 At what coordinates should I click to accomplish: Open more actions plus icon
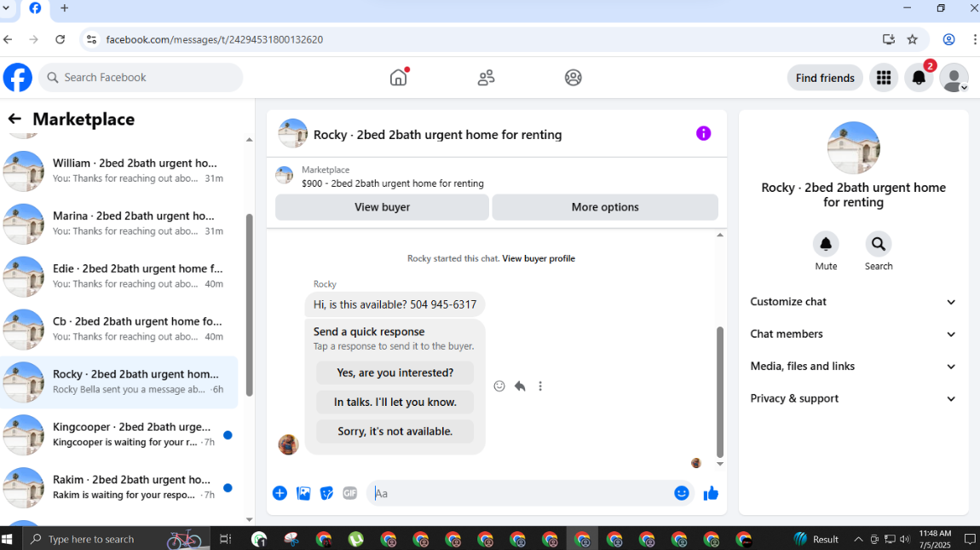point(280,493)
